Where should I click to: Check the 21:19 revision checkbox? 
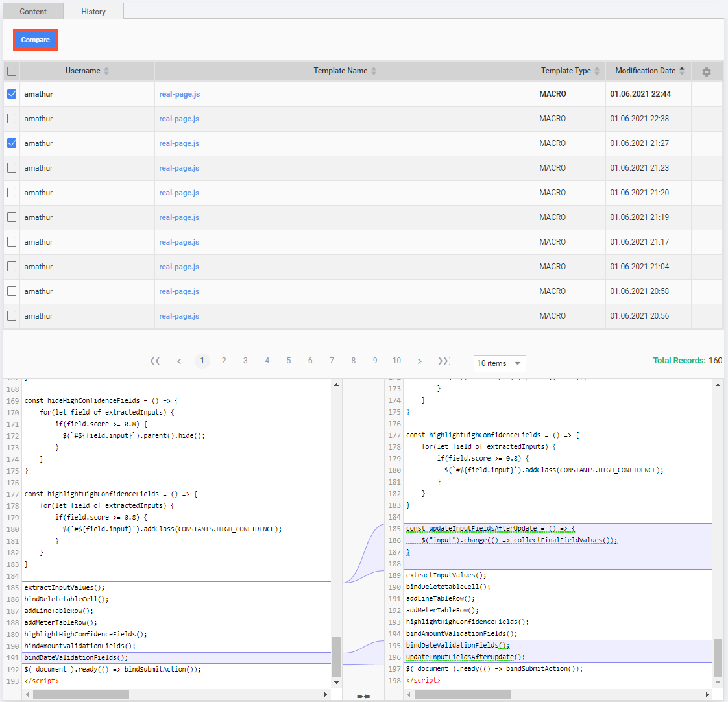(x=12, y=217)
